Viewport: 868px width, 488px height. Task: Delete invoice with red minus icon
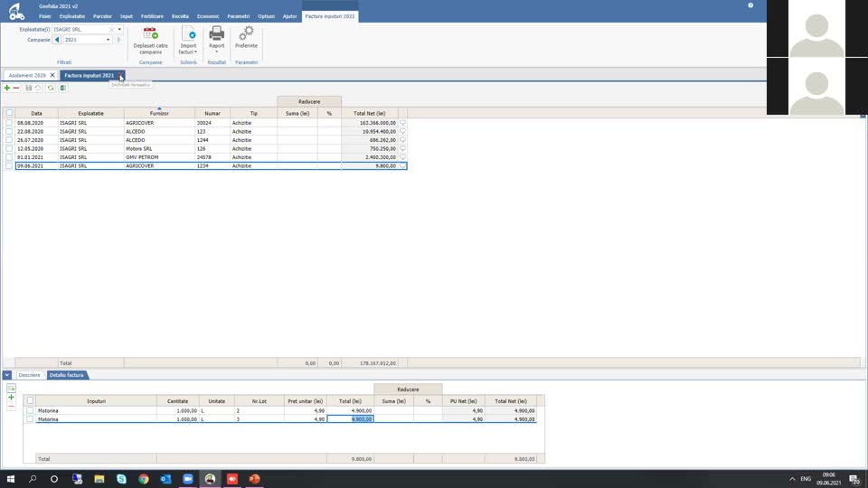pos(16,88)
